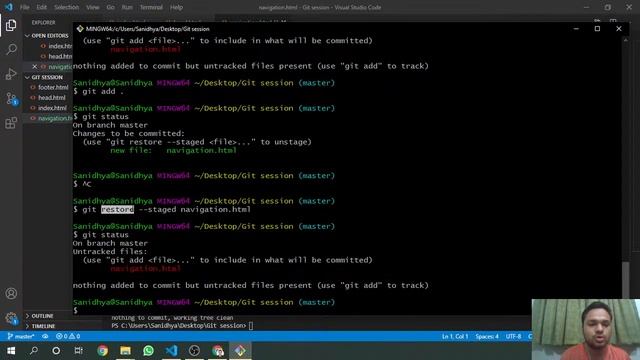Open WhatsApp from the taskbar
This screenshot has width=640, height=360.
[148, 351]
